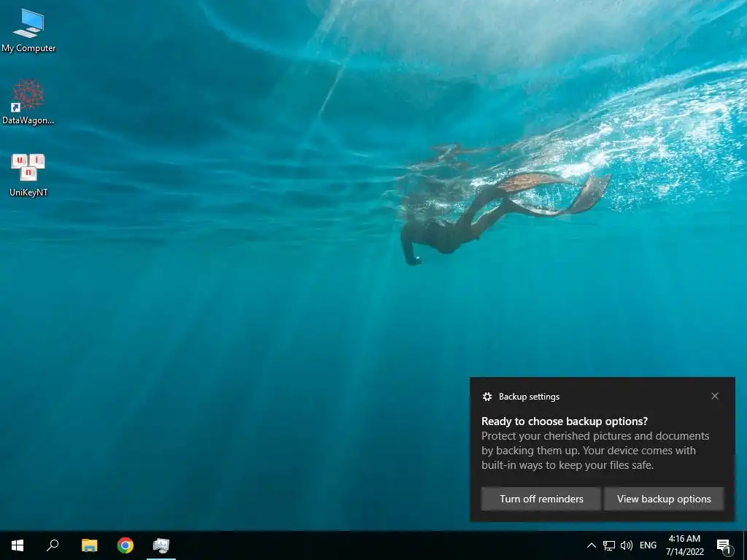Open the clock showing 4:16 AM
747x560 pixels.
[684, 539]
